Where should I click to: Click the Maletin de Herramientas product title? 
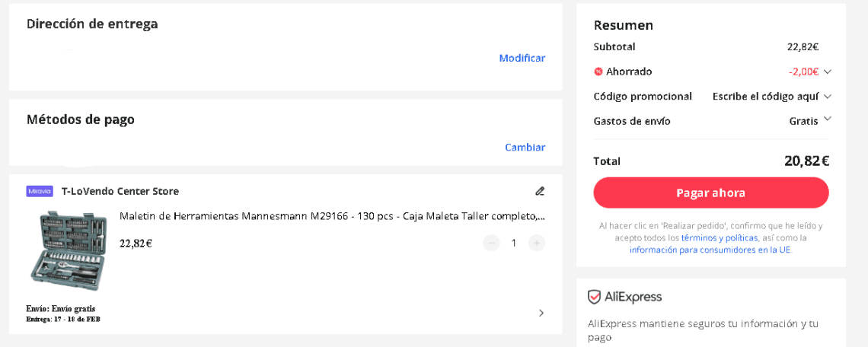pyautogui.click(x=332, y=216)
